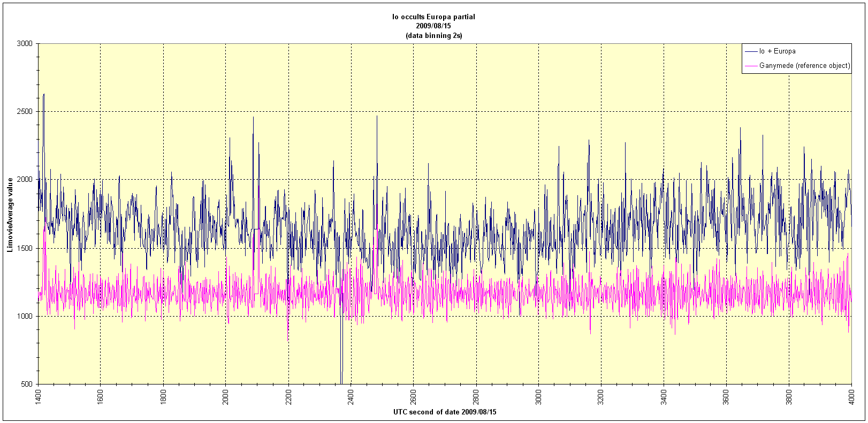This screenshot has height=423, width=868.
Task: Click y-axis label 2000
Action: click(25, 180)
